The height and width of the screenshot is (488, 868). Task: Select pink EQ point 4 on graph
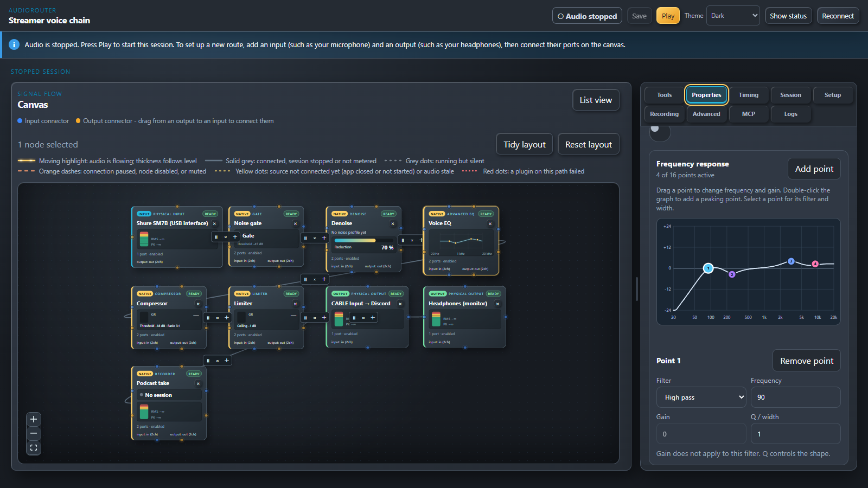pos(815,264)
